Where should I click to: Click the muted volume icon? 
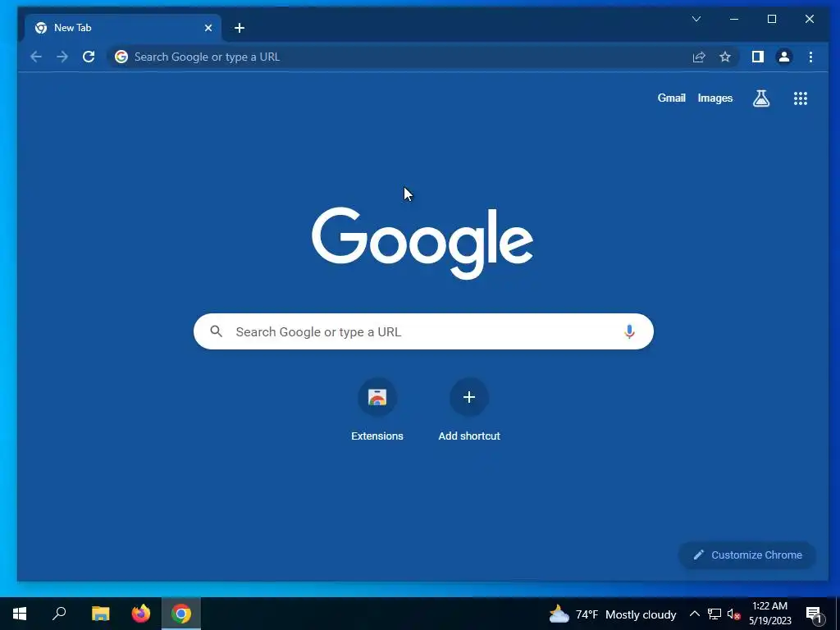(733, 614)
